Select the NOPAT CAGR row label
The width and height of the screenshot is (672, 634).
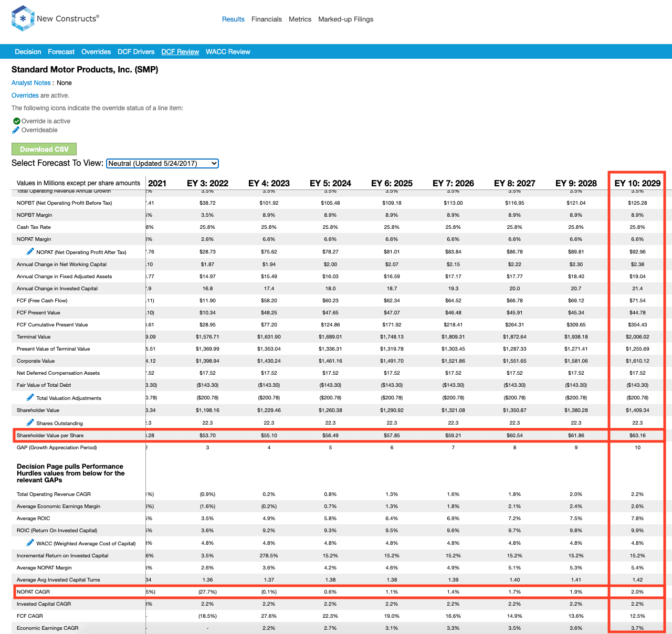click(33, 592)
